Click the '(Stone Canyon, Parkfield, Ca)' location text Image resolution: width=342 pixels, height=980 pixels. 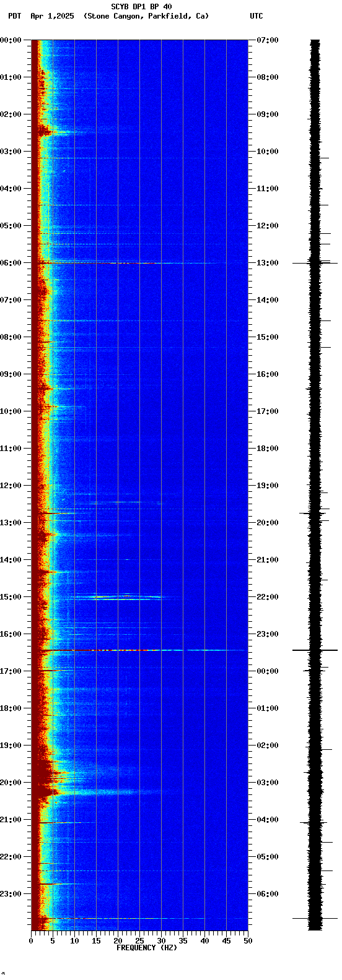[146, 16]
